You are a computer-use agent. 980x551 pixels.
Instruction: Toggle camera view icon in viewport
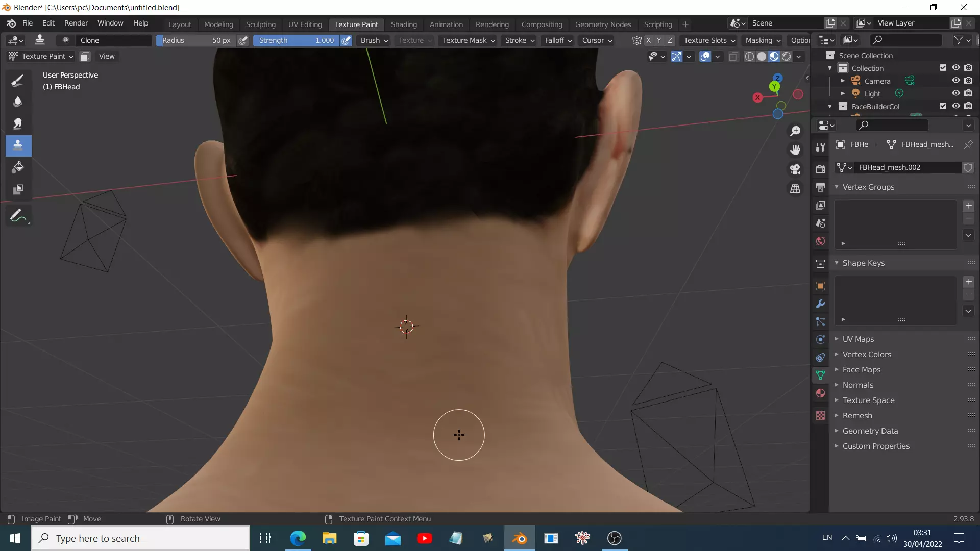[795, 169]
